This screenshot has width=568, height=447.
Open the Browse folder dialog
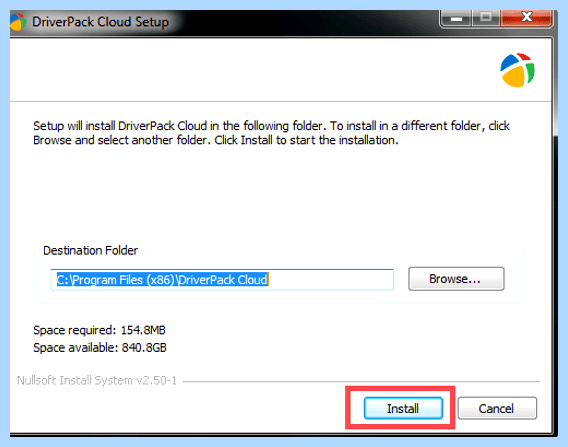(x=456, y=279)
